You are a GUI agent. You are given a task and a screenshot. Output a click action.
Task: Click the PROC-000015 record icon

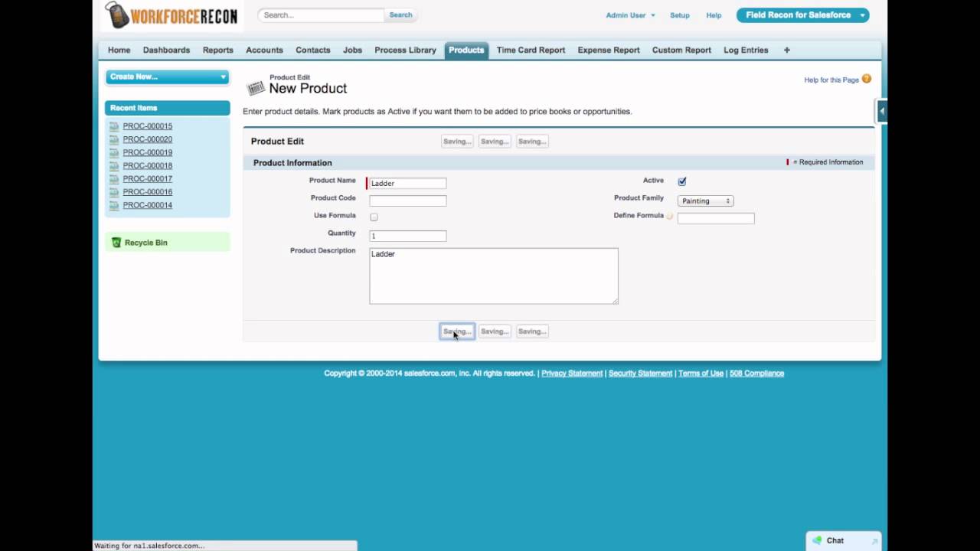(x=114, y=126)
